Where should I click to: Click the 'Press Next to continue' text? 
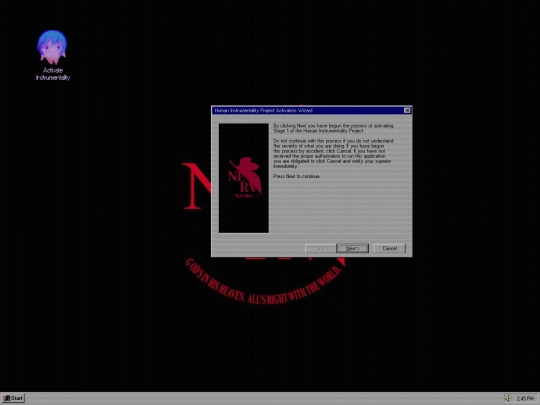[297, 176]
